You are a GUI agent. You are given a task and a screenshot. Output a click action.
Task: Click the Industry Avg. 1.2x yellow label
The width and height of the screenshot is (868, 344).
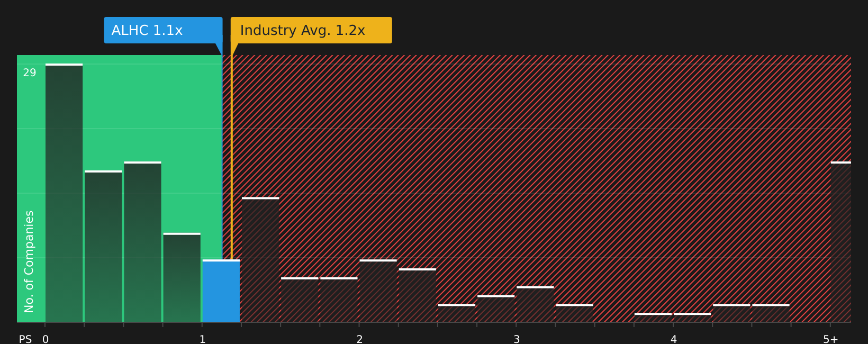pyautogui.click(x=311, y=30)
